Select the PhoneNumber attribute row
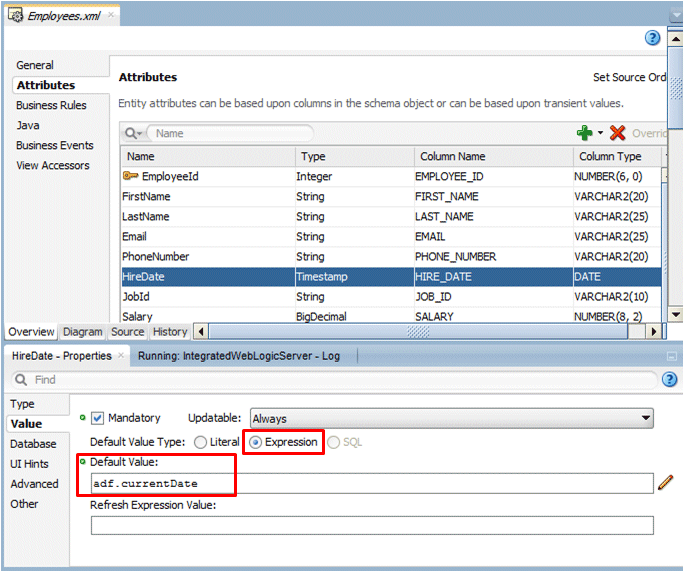Screen dimensions: 684x572 [x=391, y=257]
